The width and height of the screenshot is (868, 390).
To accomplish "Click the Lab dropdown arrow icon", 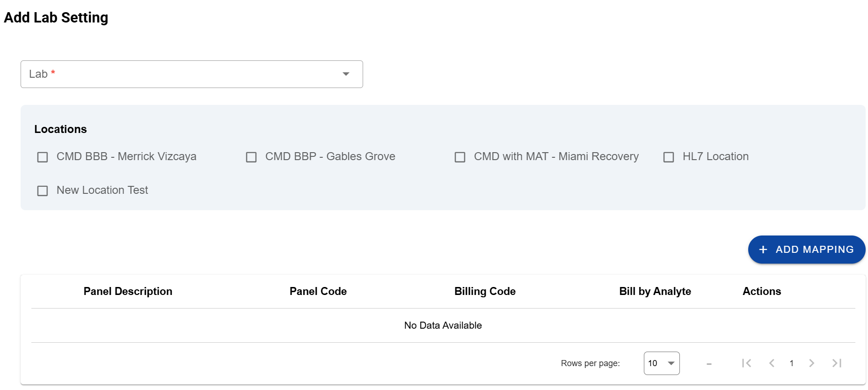I will click(x=346, y=74).
